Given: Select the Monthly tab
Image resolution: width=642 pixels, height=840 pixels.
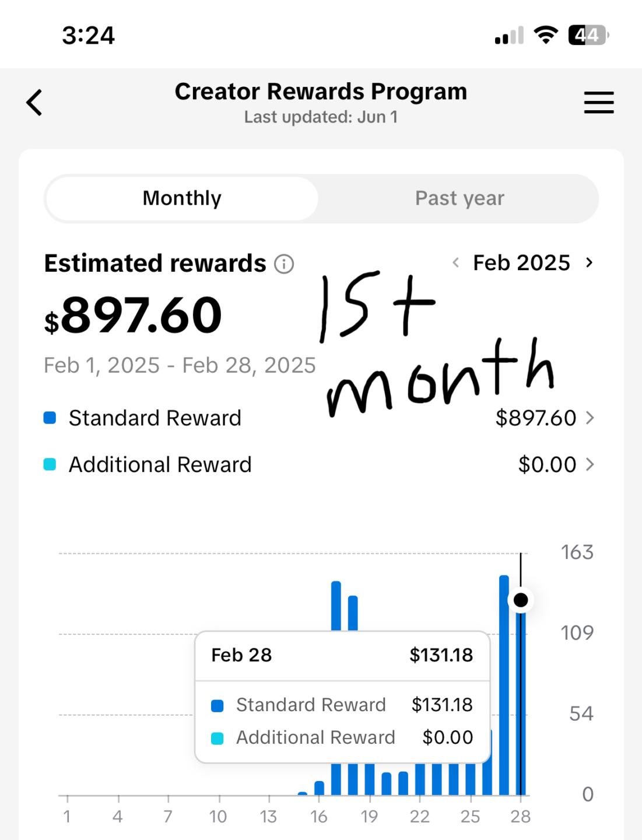Looking at the screenshot, I should click(x=182, y=198).
